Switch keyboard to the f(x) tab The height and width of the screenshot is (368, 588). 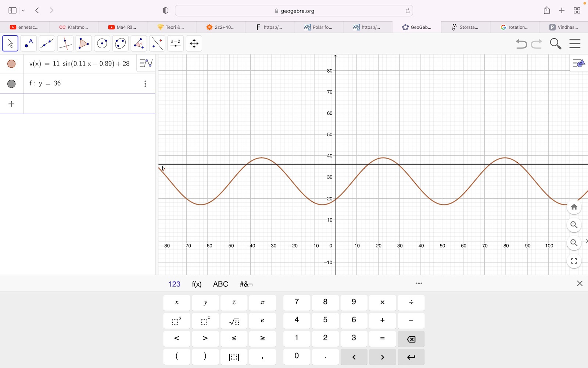tap(197, 284)
